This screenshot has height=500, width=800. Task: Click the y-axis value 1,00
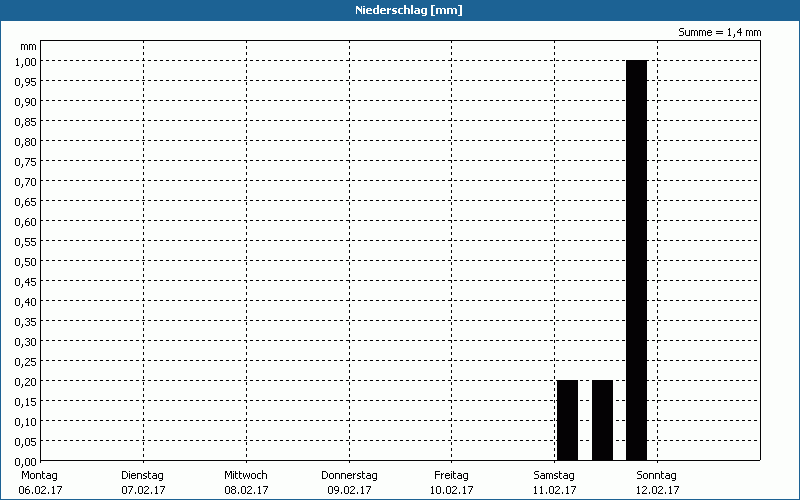(x=26, y=62)
